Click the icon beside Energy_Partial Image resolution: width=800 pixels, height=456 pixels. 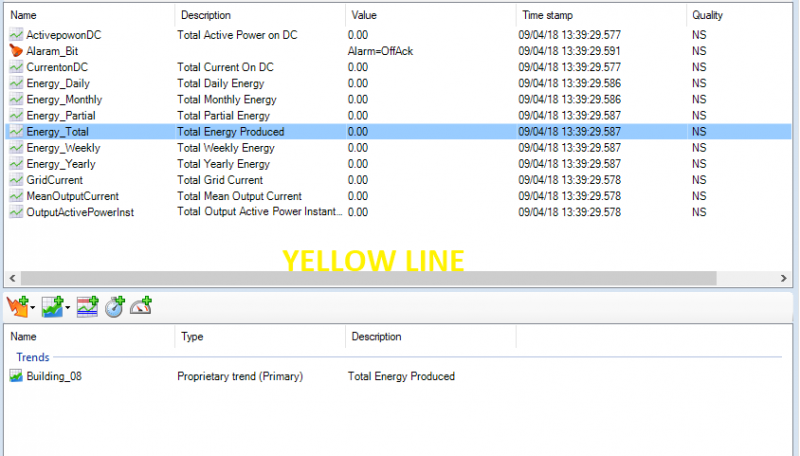[x=16, y=115]
